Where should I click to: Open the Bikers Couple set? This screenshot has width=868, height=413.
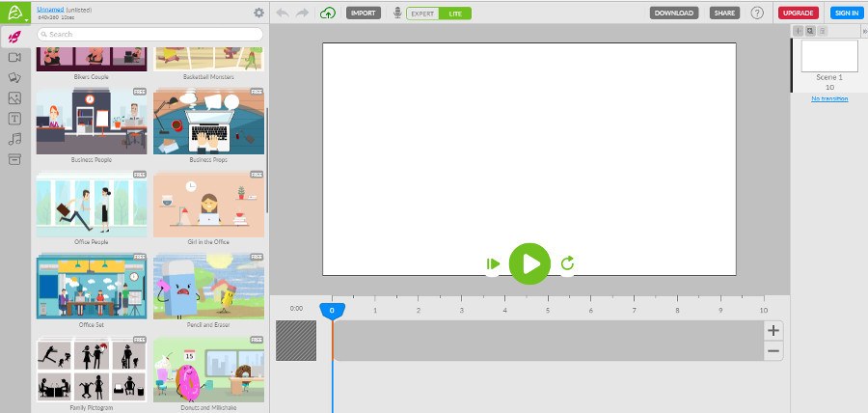pos(92,59)
